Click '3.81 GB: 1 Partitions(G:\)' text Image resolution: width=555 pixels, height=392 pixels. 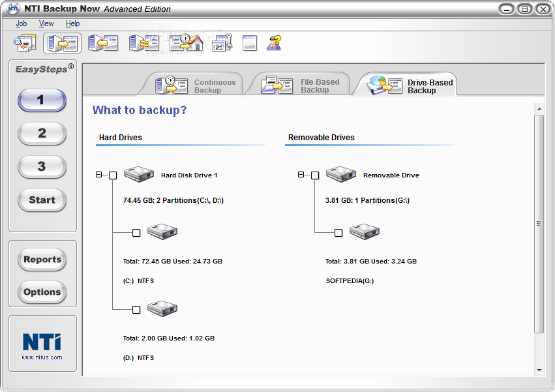pyautogui.click(x=367, y=200)
